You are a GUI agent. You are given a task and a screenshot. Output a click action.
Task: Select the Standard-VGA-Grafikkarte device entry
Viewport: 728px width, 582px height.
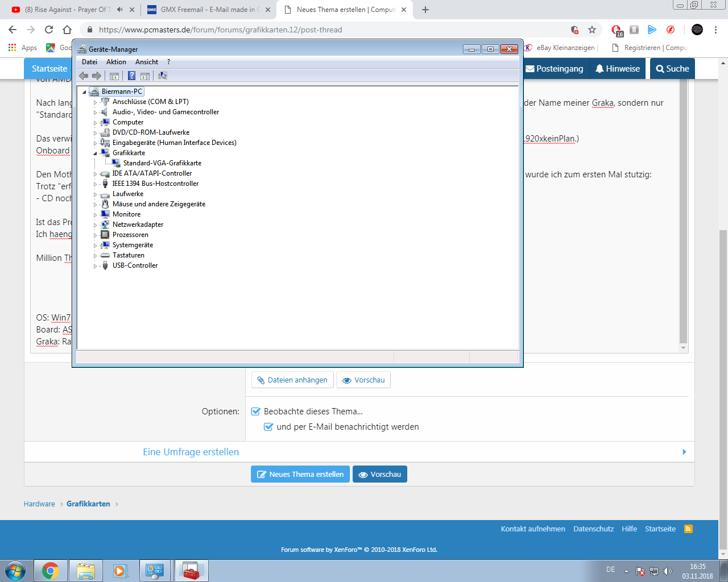pos(162,163)
